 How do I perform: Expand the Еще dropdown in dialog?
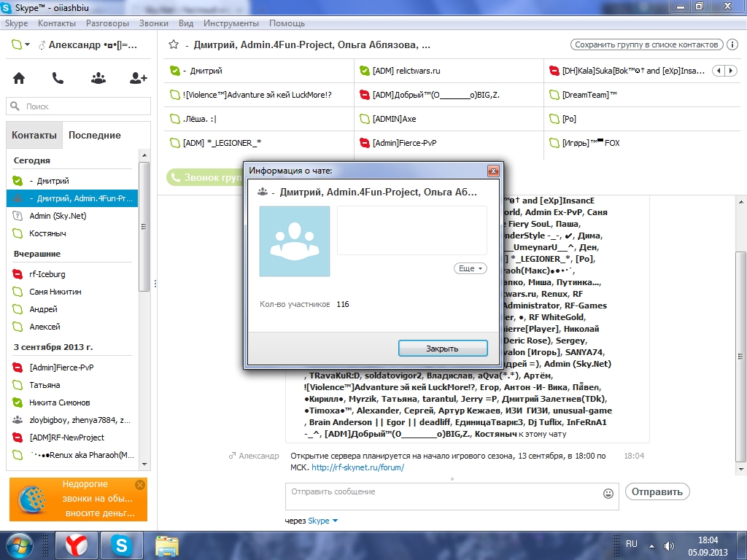(x=471, y=268)
